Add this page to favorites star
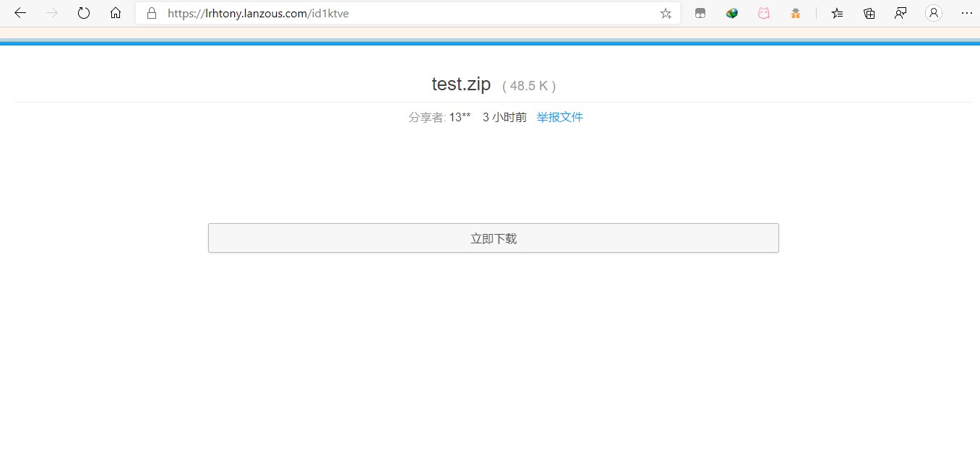Image resolution: width=980 pixels, height=465 pixels. pos(666,13)
